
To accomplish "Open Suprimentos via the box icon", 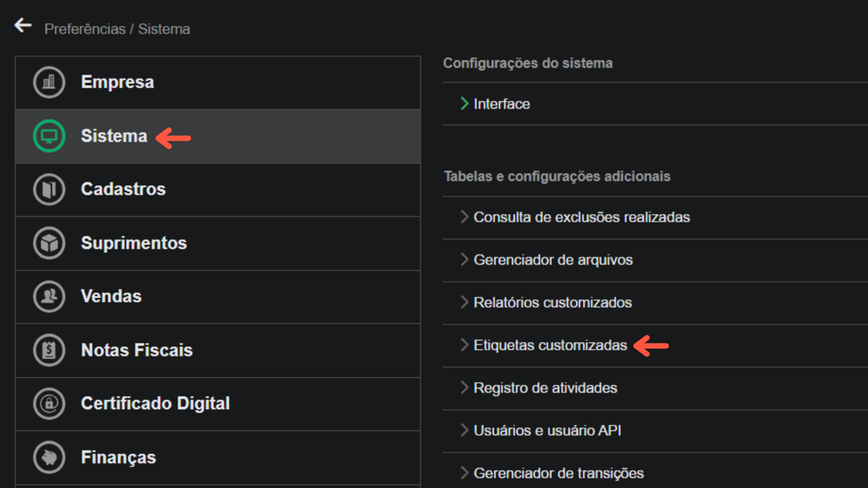I will pos(49,243).
